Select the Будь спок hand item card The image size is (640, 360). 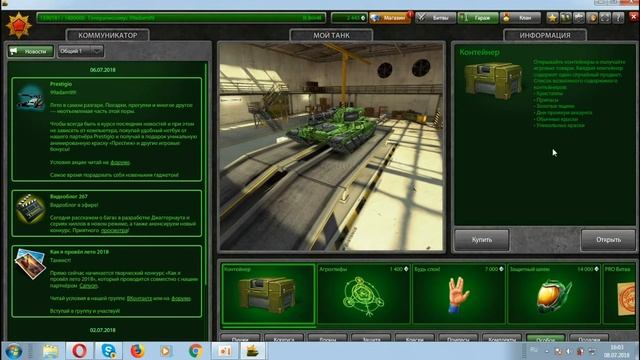tap(458, 294)
